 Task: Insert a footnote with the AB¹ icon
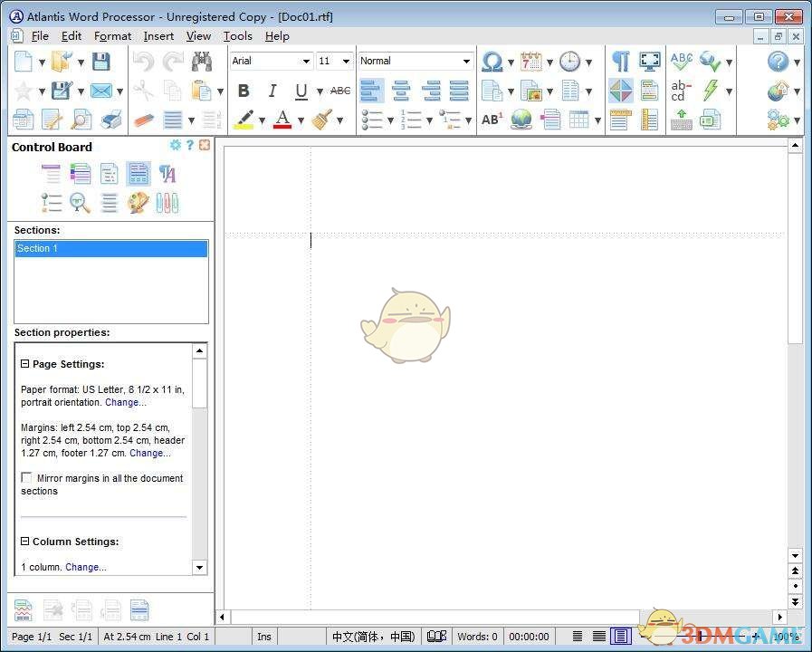click(x=492, y=120)
